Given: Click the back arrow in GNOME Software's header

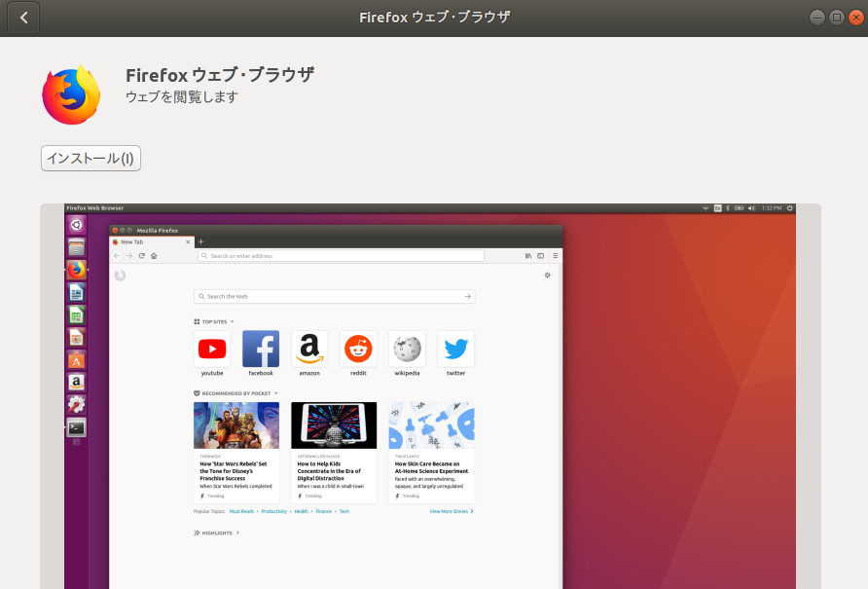Looking at the screenshot, I should [21, 17].
